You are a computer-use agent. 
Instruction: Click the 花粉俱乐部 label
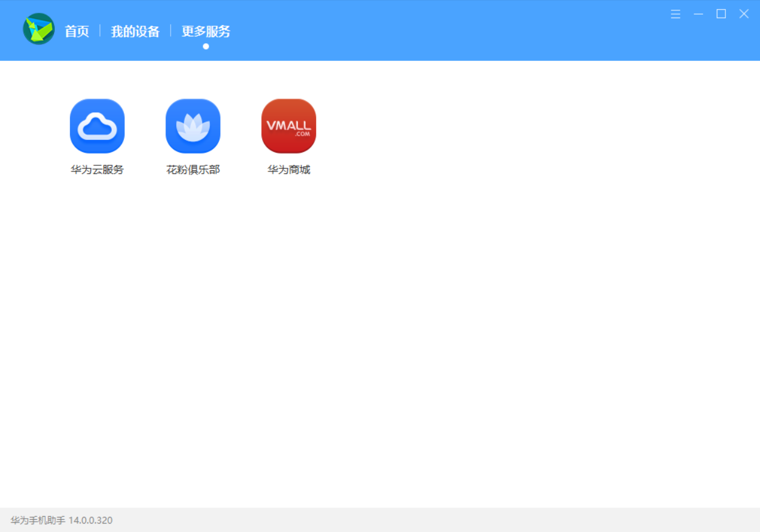(x=193, y=170)
